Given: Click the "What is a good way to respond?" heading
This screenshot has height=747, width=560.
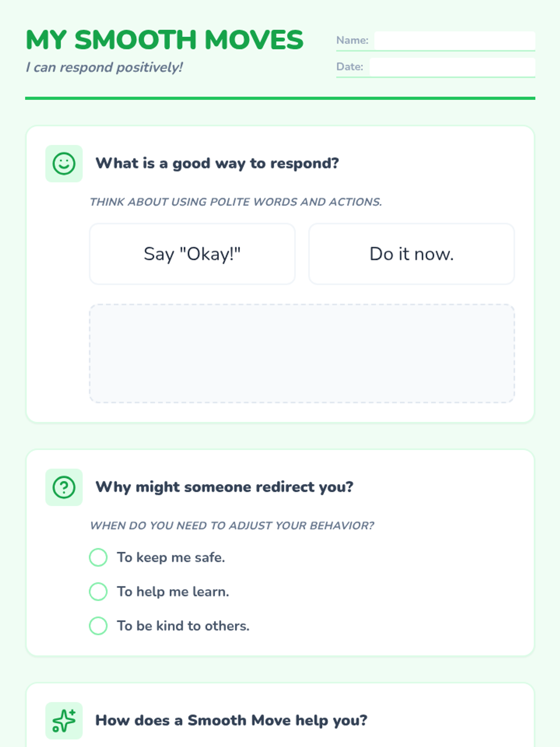Looking at the screenshot, I should point(217,163).
